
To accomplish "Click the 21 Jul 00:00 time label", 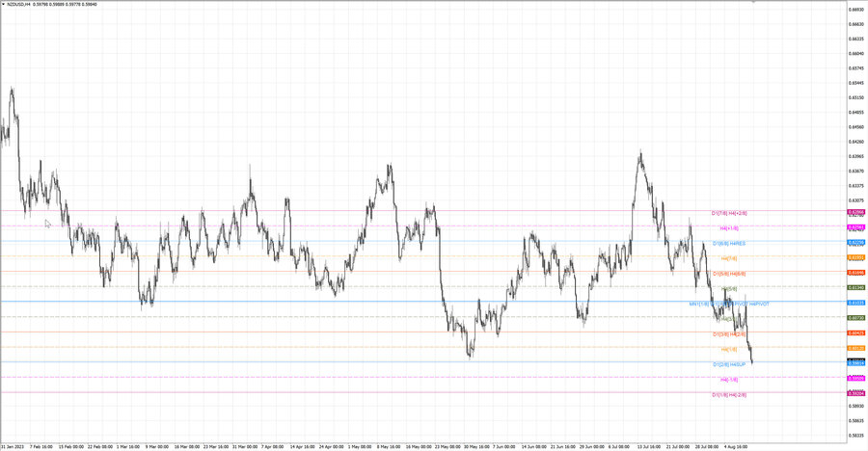I will pyautogui.click(x=679, y=446).
